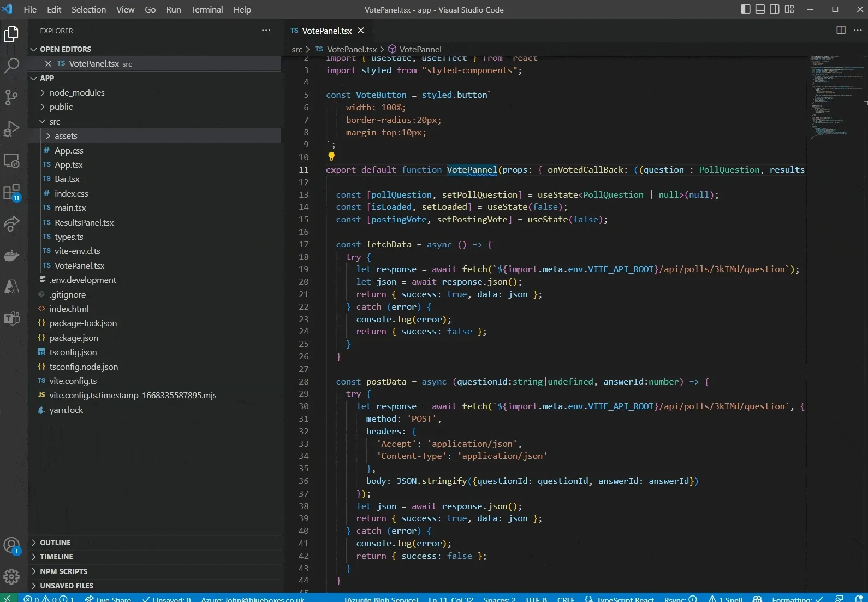The height and width of the screenshot is (602, 868).
Task: Open the Azure view icon
Action: point(11,287)
